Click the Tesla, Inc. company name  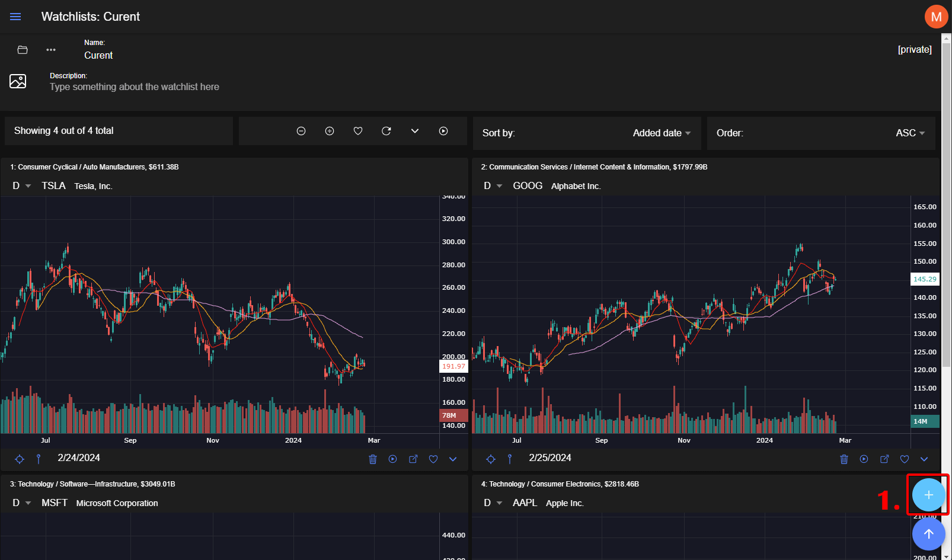coord(94,186)
